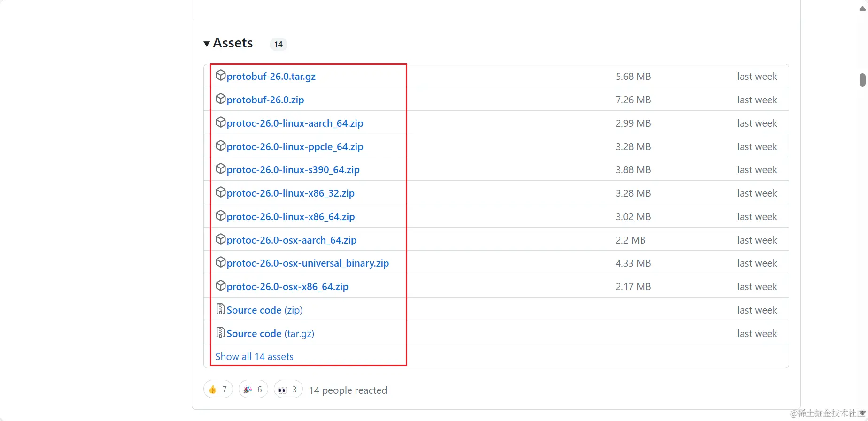Download Source code (tar.gz)
Screen dimensions: 868x421
pyautogui.click(x=271, y=334)
